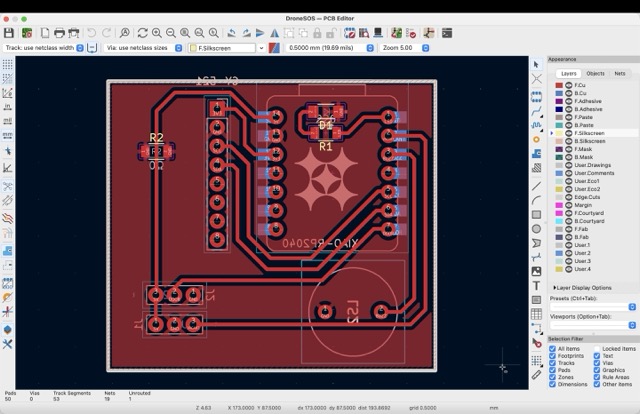
Task: Open the Zoom 5.00 dropdown
Action: pos(425,48)
